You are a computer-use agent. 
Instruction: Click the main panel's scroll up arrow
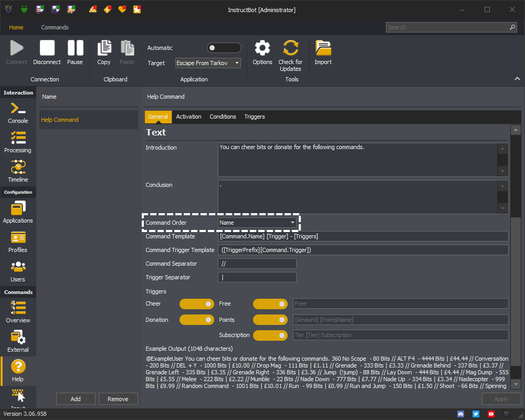coord(516,130)
